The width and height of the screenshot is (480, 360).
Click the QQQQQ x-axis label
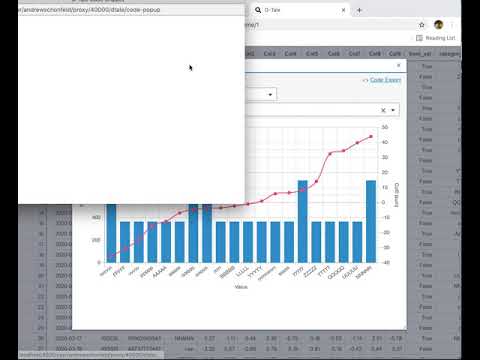click(x=336, y=273)
